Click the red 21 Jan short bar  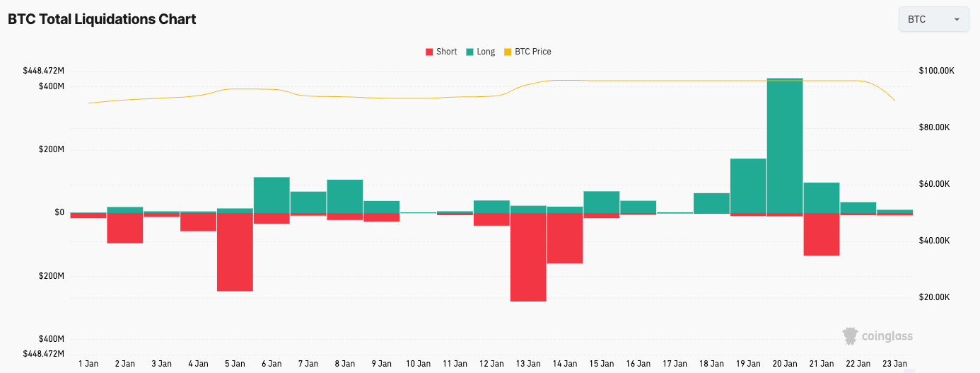tap(822, 234)
